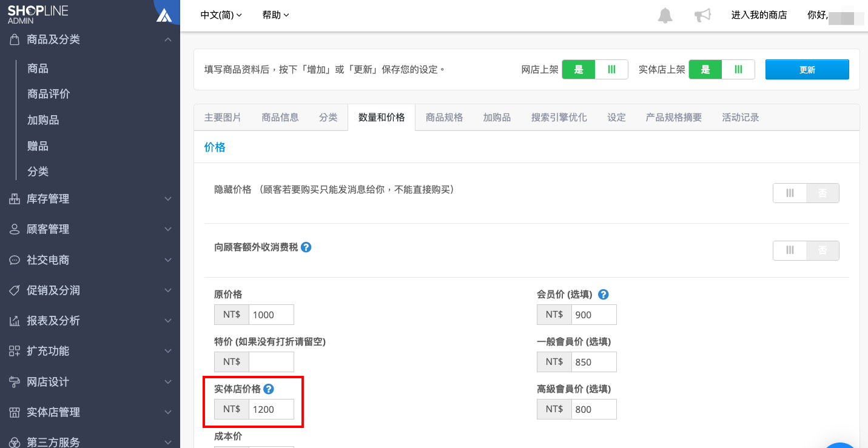The image size is (868, 448).
Task: Switch to the 商品信息 tab
Action: 280,118
